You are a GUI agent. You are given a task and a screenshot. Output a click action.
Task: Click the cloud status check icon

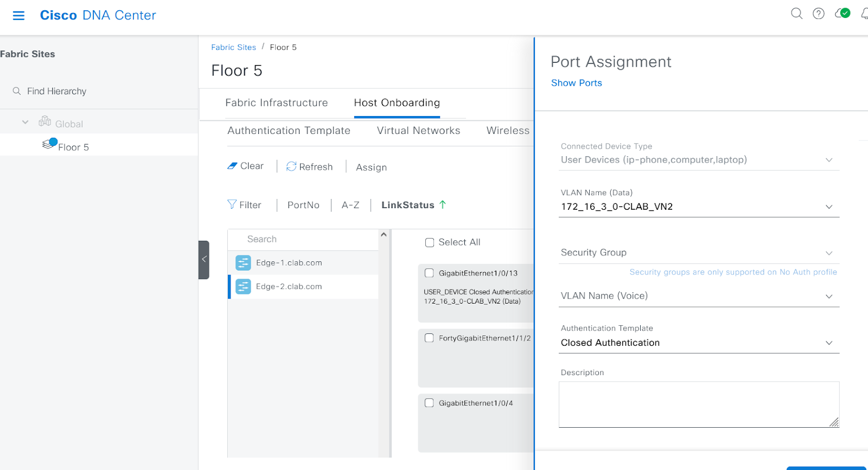(x=843, y=13)
